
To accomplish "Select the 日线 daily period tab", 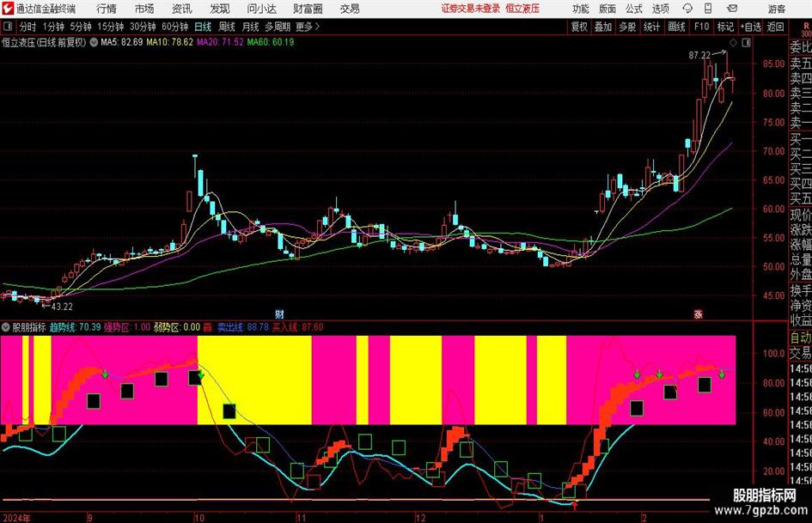I will pyautogui.click(x=203, y=27).
